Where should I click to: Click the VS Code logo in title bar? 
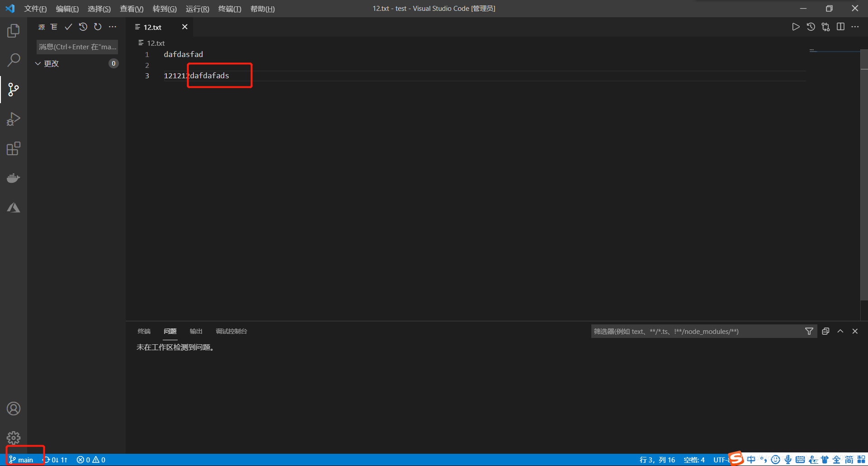point(10,9)
